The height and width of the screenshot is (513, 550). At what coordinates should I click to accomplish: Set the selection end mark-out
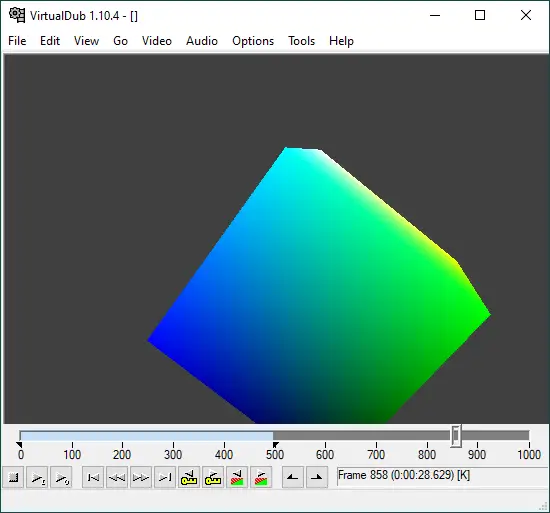coord(317,477)
